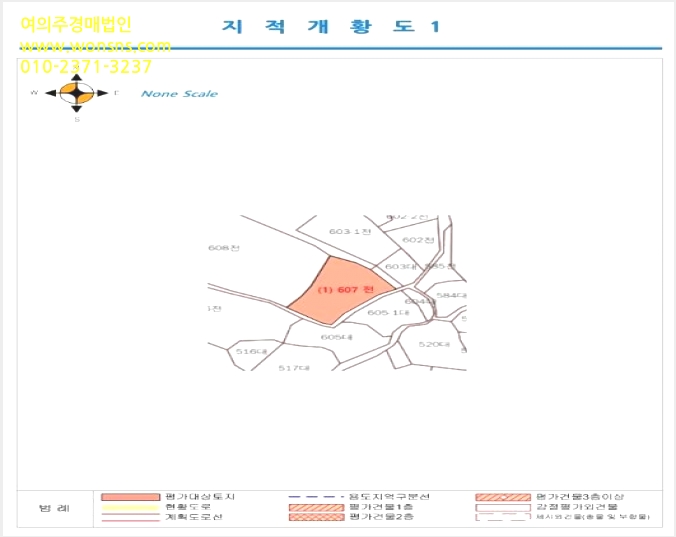The width and height of the screenshot is (676, 537).
Task: Click parcel label '603대'
Action: point(401,266)
